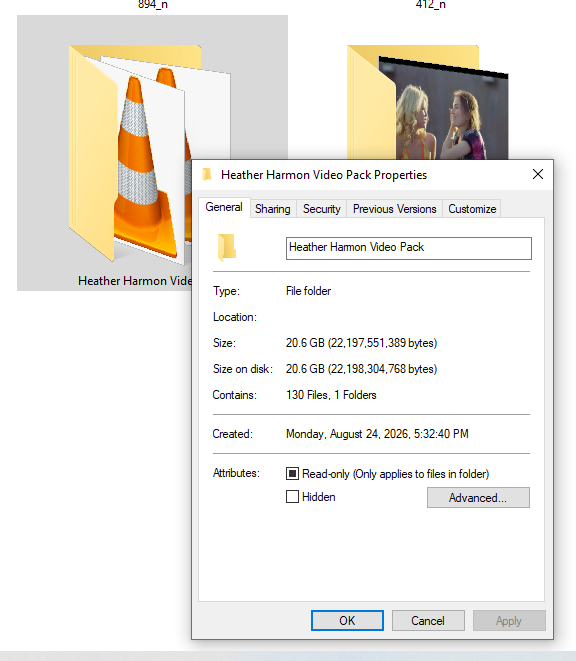Click the Created date 'Monday, August 24, 2026'
The width and height of the screenshot is (576, 661).
click(x=347, y=434)
